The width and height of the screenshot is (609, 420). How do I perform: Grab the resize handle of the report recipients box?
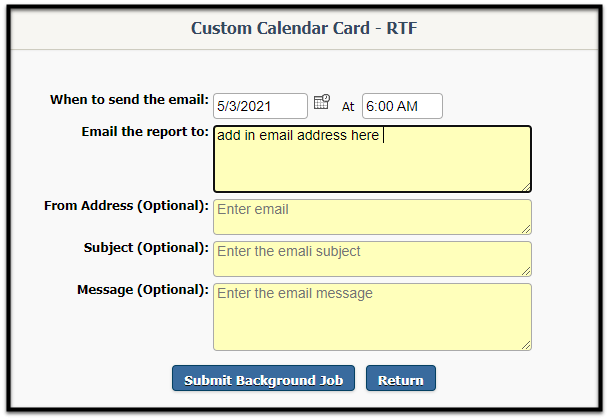click(x=526, y=187)
